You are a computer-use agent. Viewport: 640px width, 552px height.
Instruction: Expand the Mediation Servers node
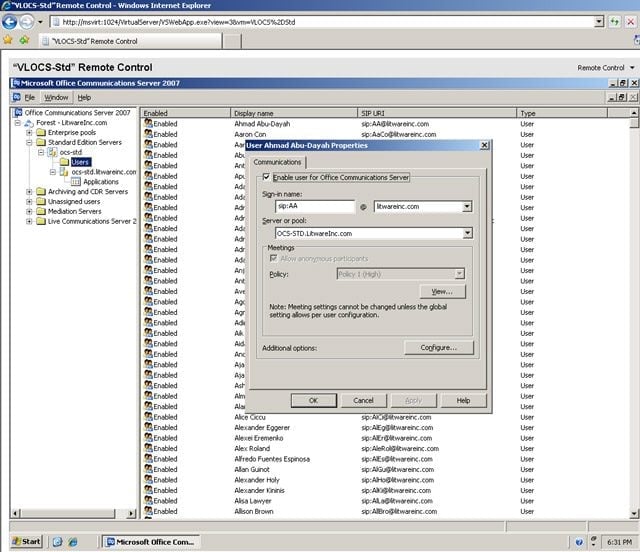coord(29,211)
